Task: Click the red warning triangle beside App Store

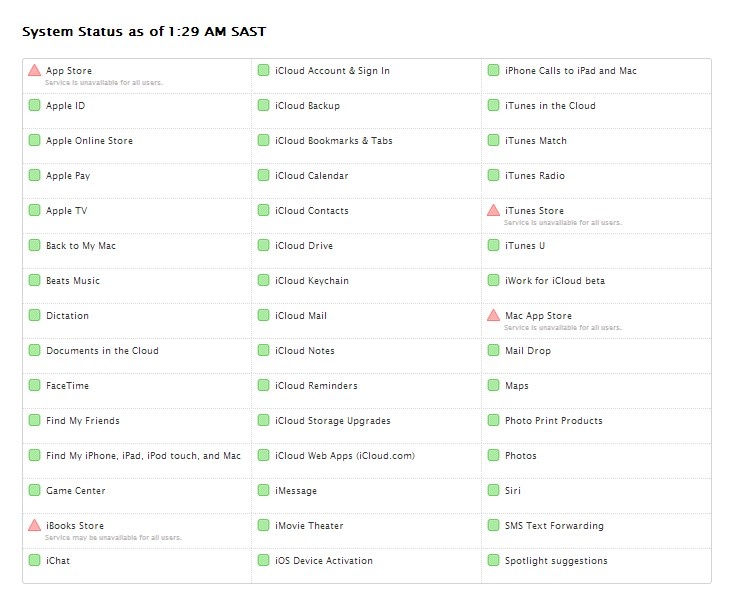Action: (34, 71)
